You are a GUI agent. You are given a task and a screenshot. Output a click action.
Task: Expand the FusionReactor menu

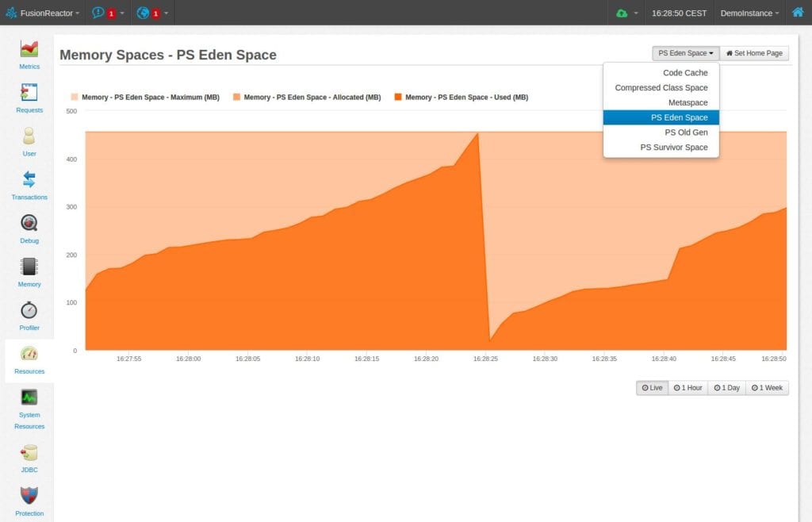click(46, 13)
